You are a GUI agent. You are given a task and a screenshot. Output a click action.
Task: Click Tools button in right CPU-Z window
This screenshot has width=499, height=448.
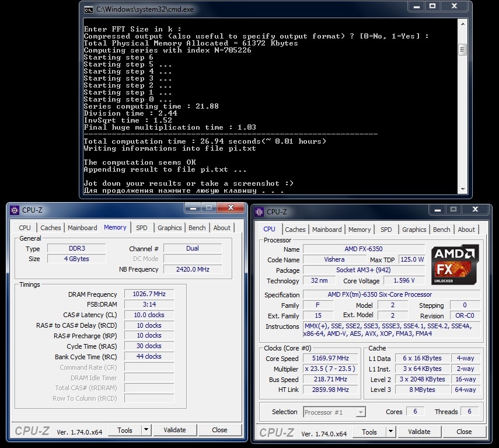tap(369, 432)
